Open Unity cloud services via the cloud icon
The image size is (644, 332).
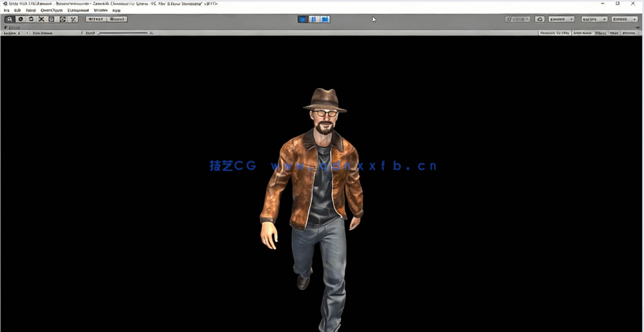[x=540, y=19]
